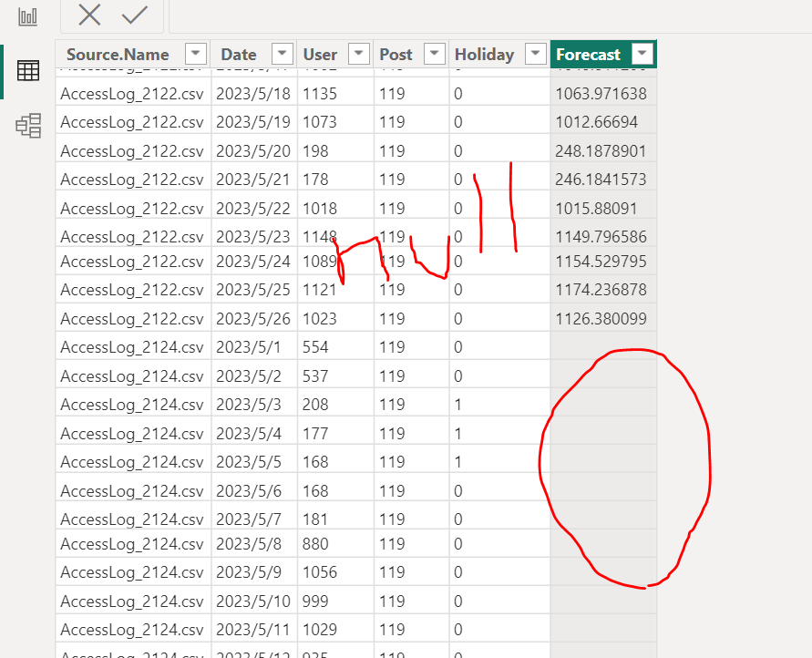This screenshot has width=812, height=658.
Task: Click forecast value 1126.380099
Action: (x=601, y=319)
